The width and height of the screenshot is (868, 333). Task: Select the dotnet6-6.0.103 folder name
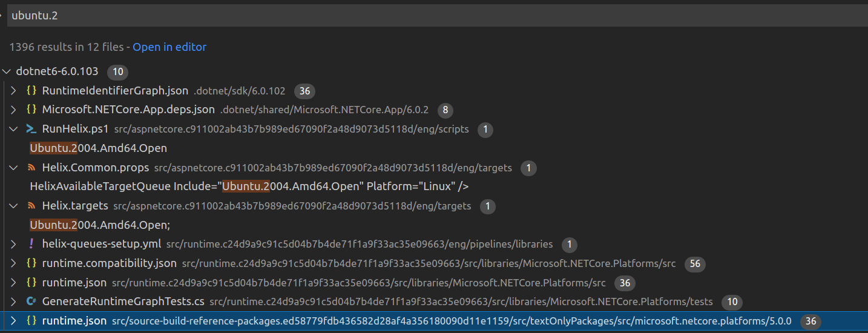point(57,71)
